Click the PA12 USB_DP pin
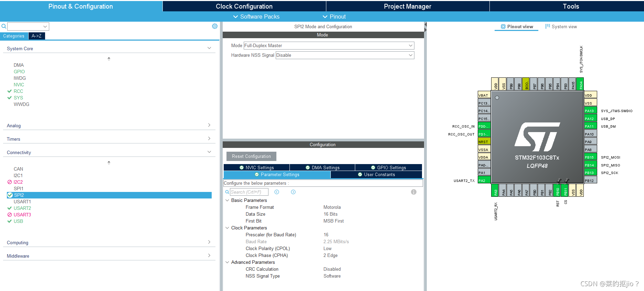Viewport: 644px width, 291px height. coord(590,119)
